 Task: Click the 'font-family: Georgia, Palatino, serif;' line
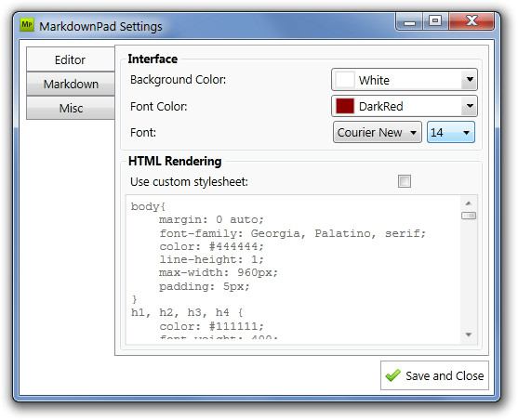[x=293, y=233]
